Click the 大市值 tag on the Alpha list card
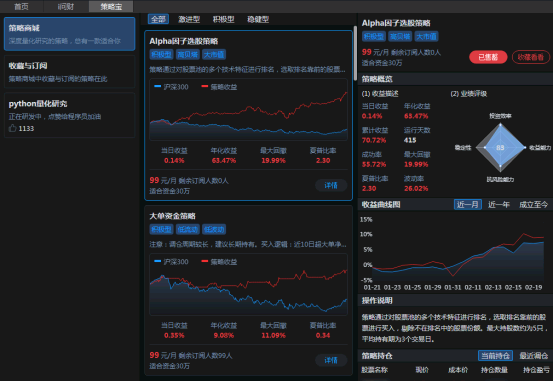The image size is (554, 381). click(x=214, y=54)
